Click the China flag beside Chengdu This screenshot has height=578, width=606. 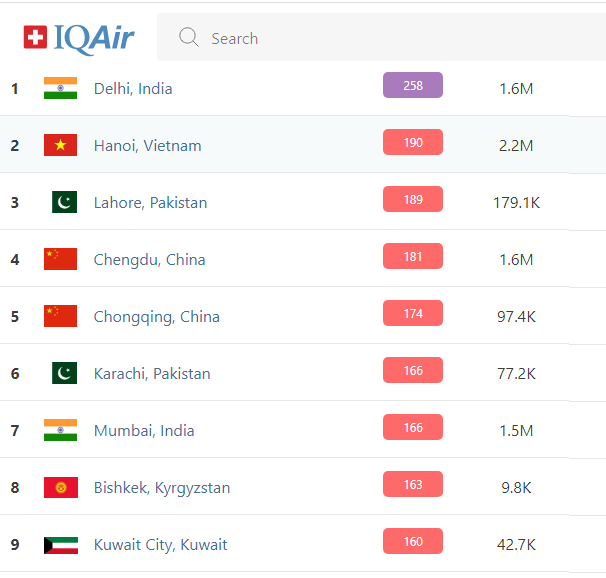(x=60, y=259)
